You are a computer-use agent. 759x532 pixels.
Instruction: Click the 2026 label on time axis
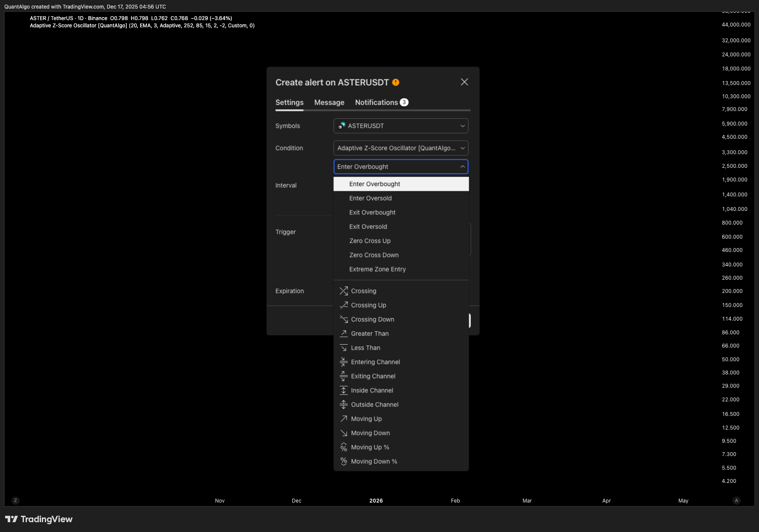coord(376,501)
